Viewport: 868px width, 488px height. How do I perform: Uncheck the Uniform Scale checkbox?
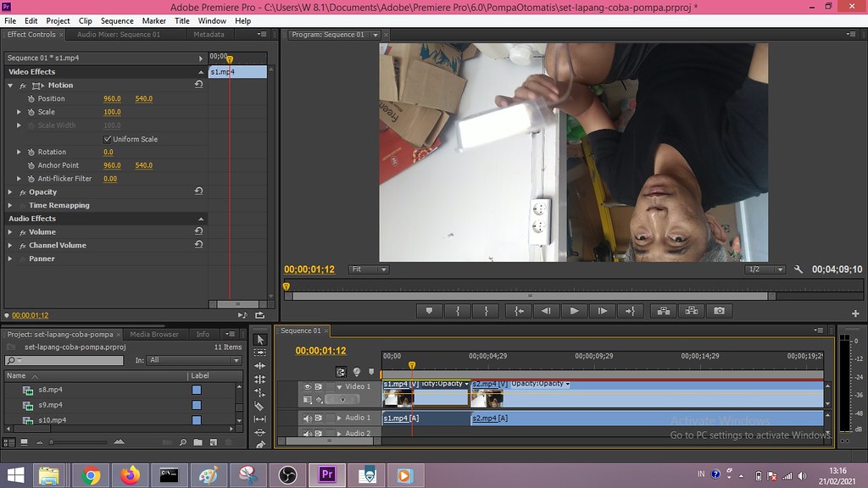108,139
